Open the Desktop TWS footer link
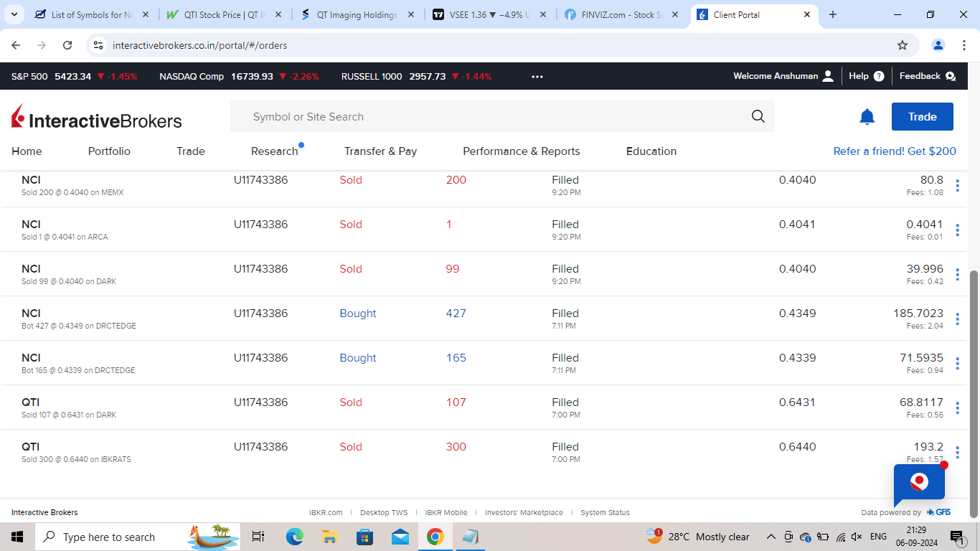This screenshot has width=980, height=551. point(384,512)
